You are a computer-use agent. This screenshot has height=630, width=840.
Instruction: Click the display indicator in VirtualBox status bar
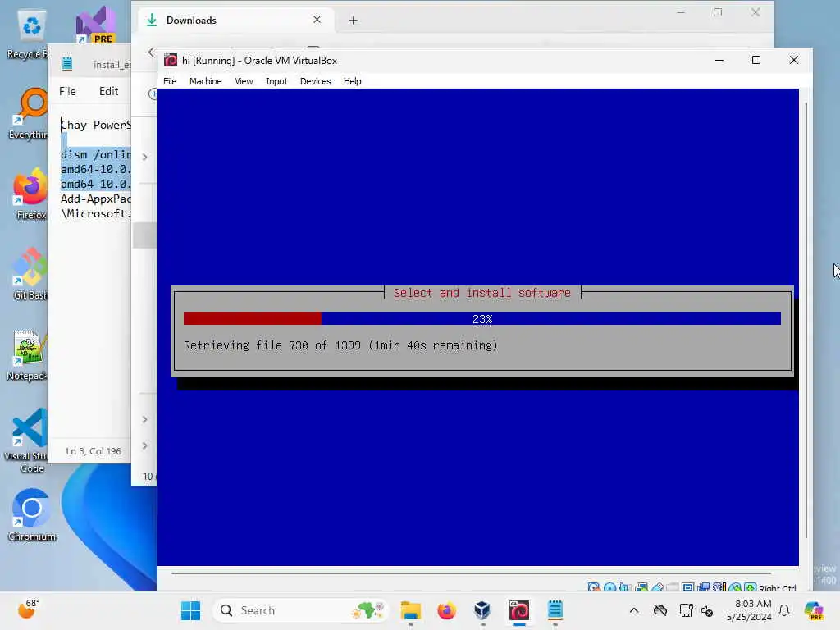[688, 587]
